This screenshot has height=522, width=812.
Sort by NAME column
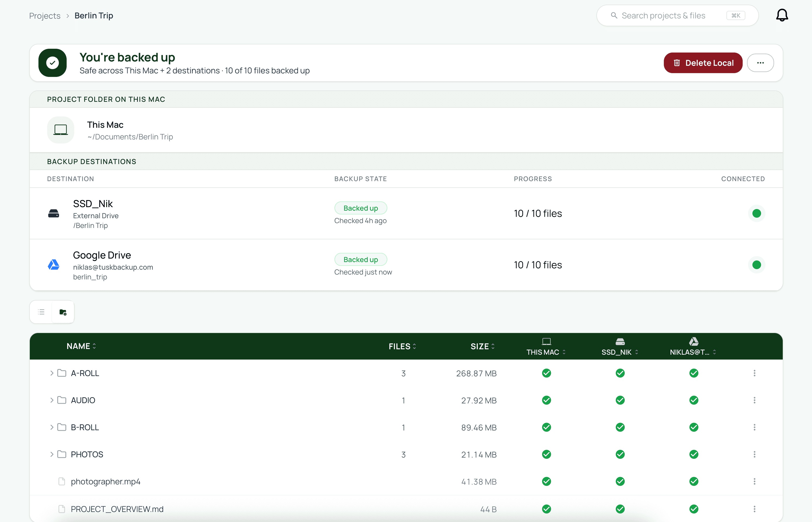pos(81,346)
